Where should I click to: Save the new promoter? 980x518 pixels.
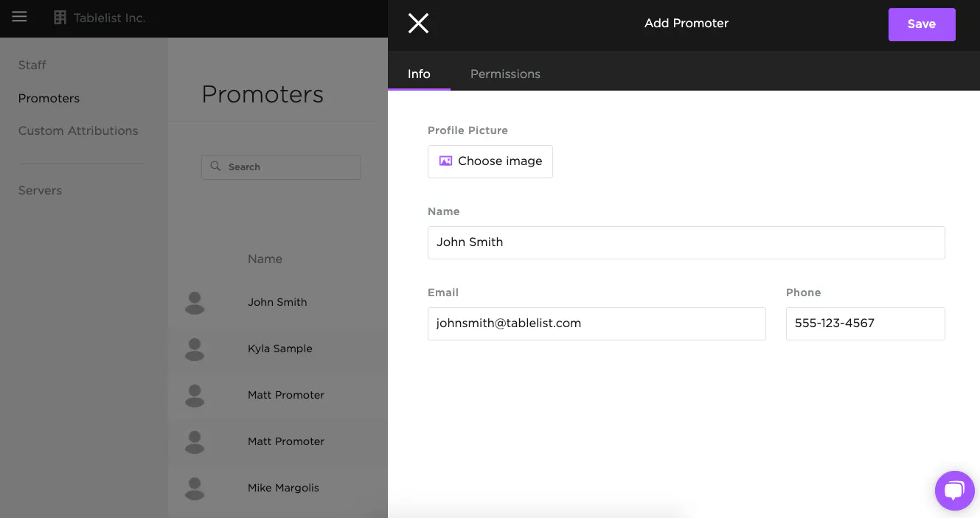pyautogui.click(x=921, y=24)
